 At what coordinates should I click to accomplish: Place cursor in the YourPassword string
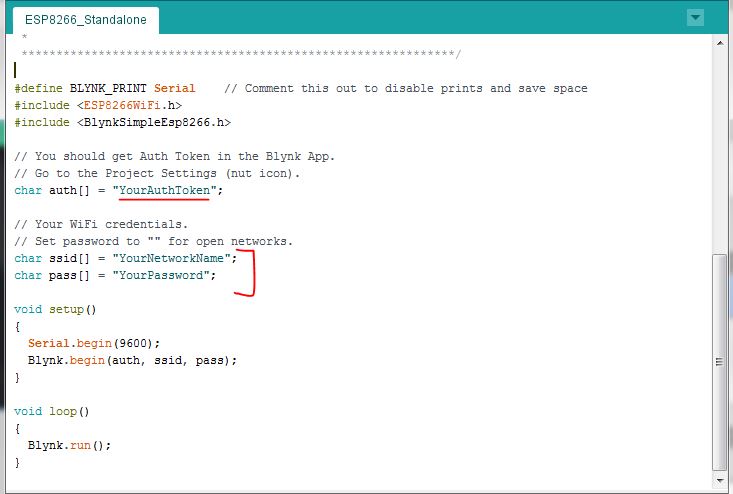(164, 275)
